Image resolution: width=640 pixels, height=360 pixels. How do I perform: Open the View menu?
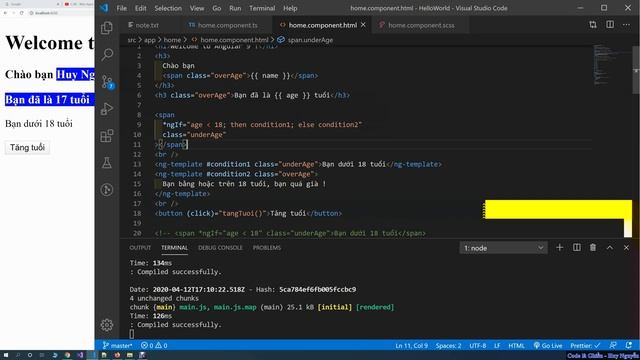tap(197, 8)
